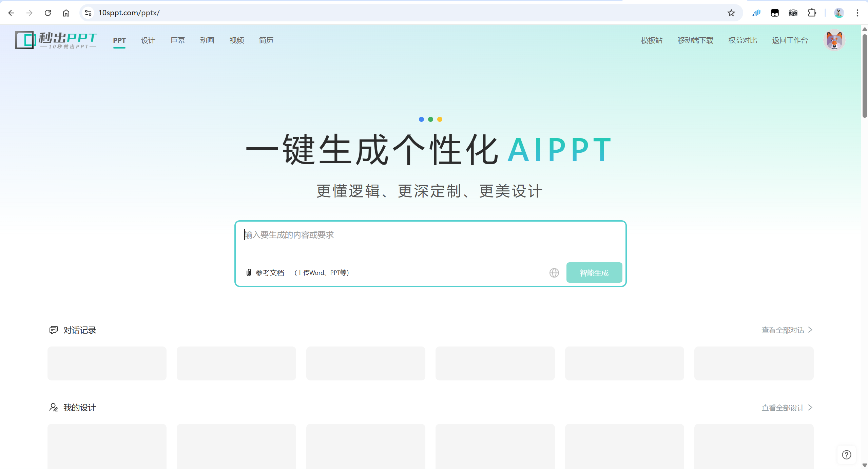The image size is (868, 469).
Task: Reload the page
Action: tap(48, 13)
